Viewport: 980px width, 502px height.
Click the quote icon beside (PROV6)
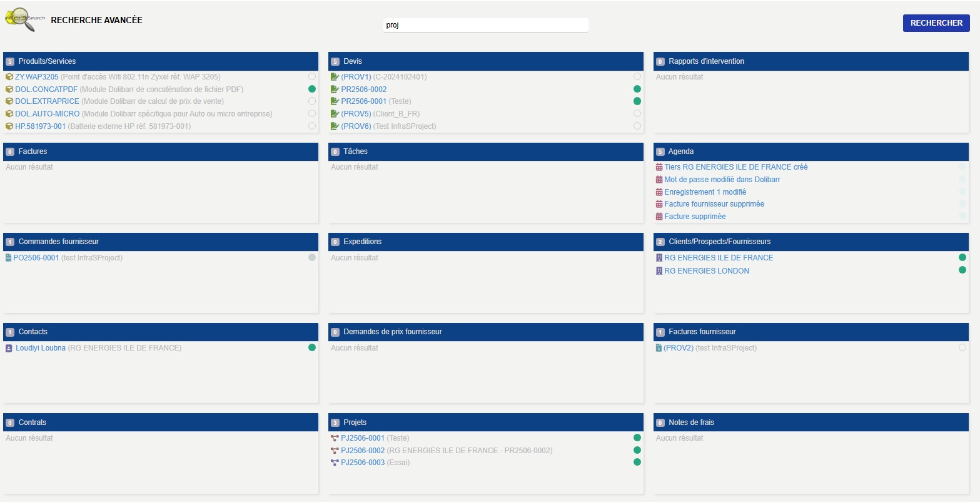tap(335, 126)
